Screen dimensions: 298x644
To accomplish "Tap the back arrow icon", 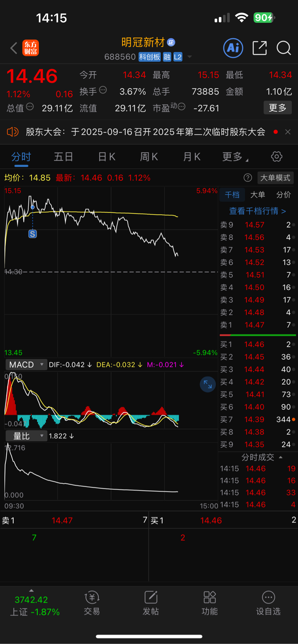I will pyautogui.click(x=14, y=48).
